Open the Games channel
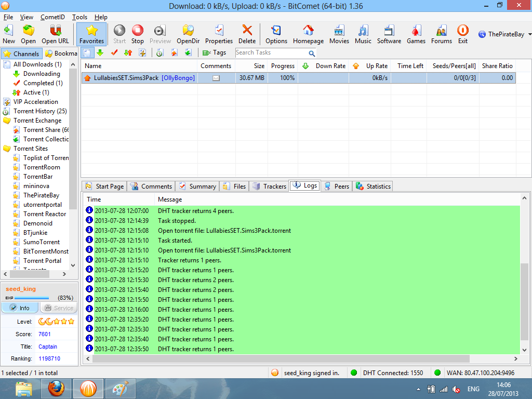The height and width of the screenshot is (399, 532). tap(416, 33)
